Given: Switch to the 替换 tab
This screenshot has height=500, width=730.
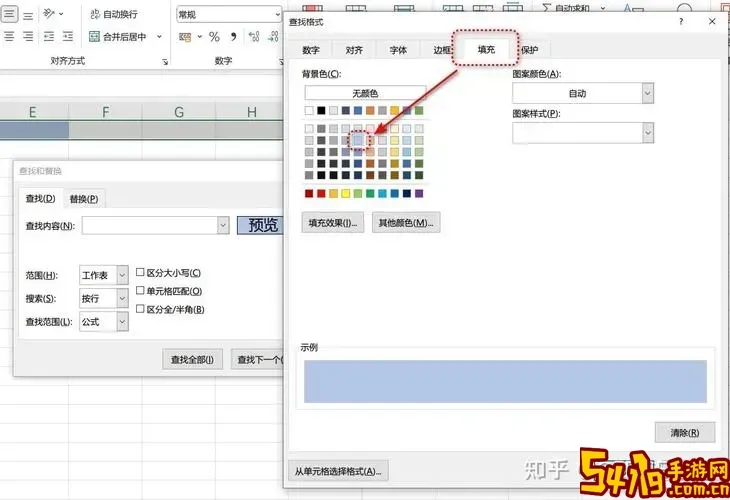Looking at the screenshot, I should [x=84, y=199].
